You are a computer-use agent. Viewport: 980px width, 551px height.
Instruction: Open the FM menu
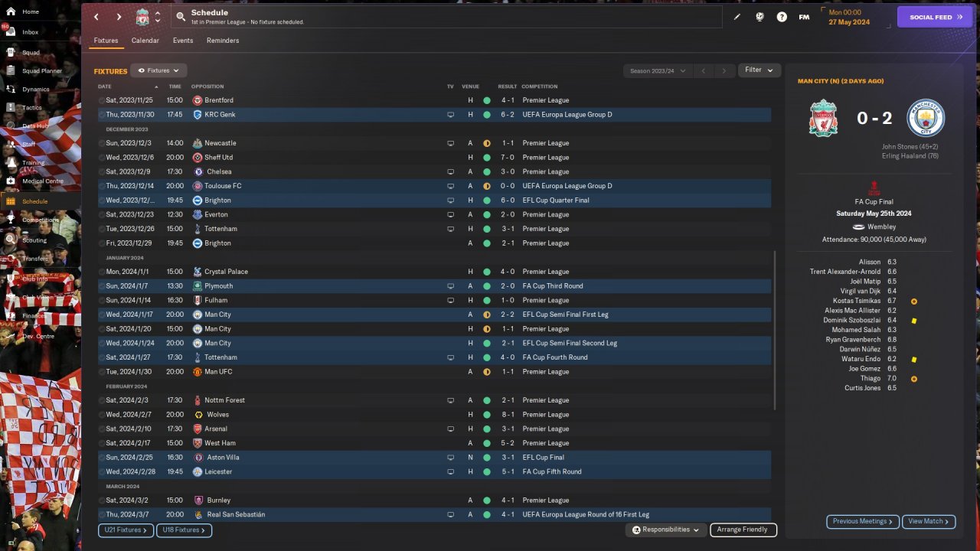(804, 17)
